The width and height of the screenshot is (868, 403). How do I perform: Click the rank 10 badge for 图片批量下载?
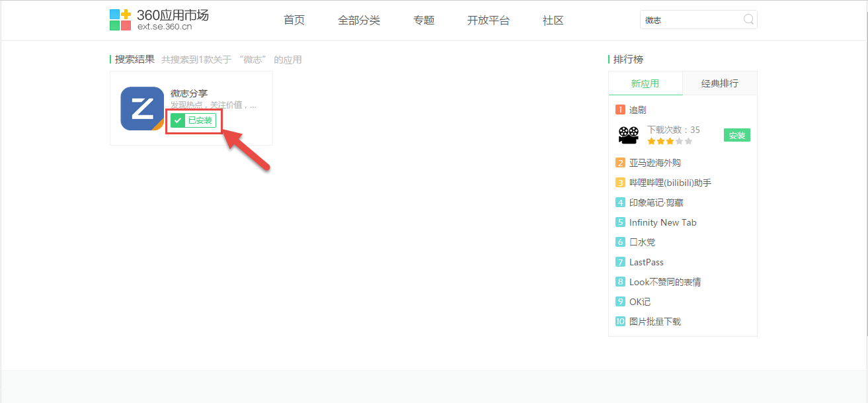[x=620, y=322]
